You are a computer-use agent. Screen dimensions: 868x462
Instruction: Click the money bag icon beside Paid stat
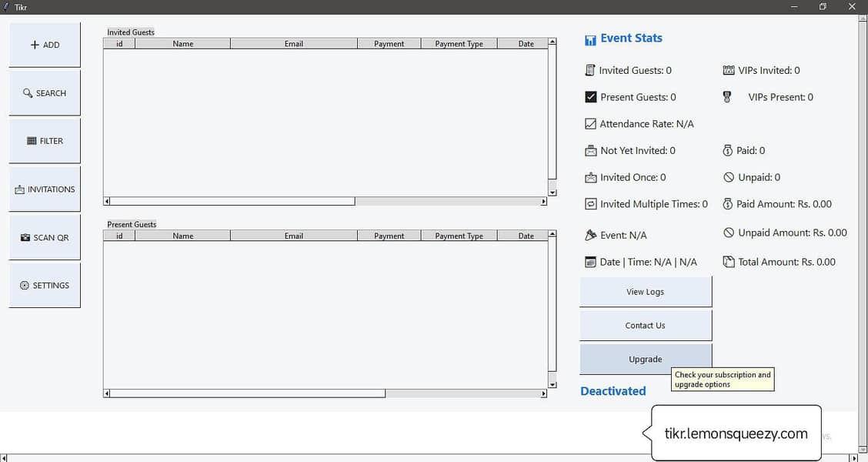pos(728,150)
